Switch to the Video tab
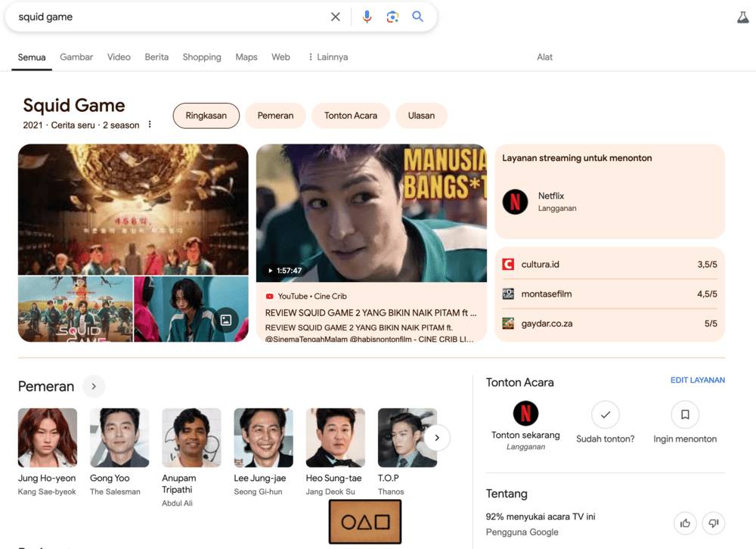756x549 pixels. tap(119, 57)
